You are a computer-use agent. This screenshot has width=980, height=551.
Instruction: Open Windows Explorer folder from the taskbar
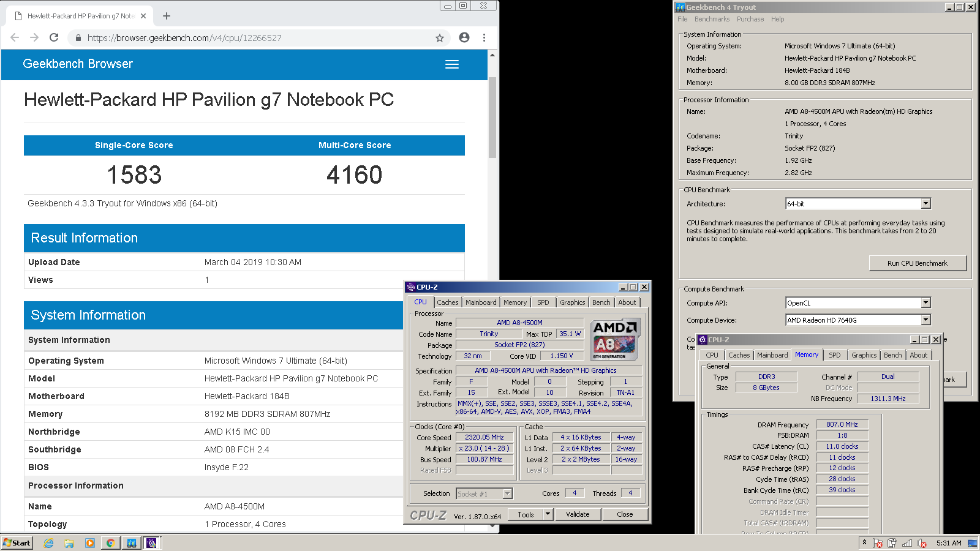[69, 543]
